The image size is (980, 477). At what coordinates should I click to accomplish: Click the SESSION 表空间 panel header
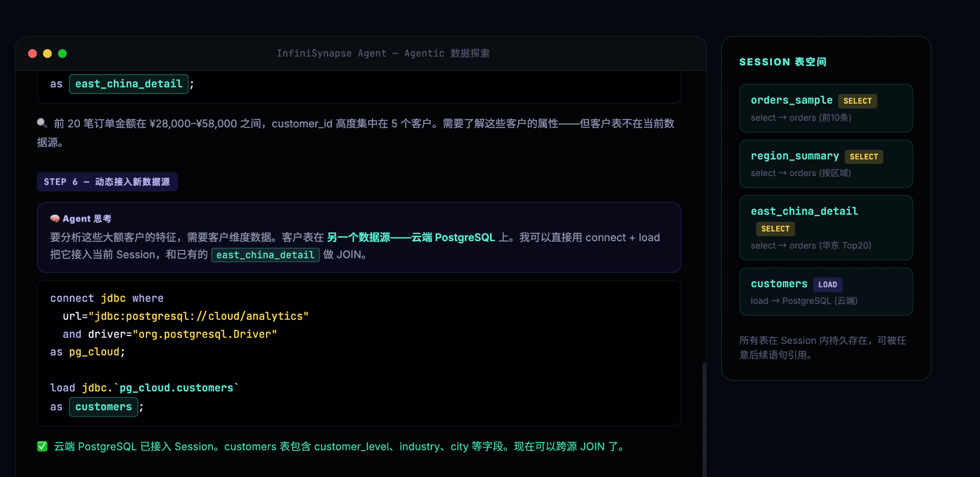coord(783,62)
